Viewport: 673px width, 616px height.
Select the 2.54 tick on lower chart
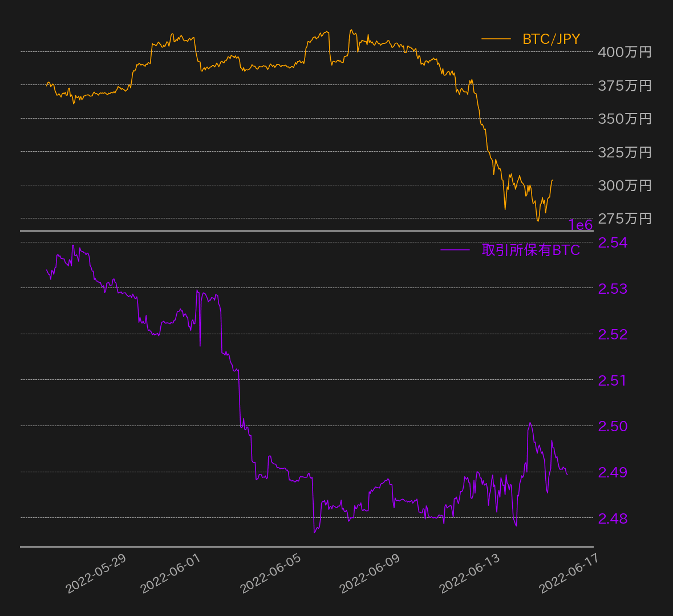613,242
